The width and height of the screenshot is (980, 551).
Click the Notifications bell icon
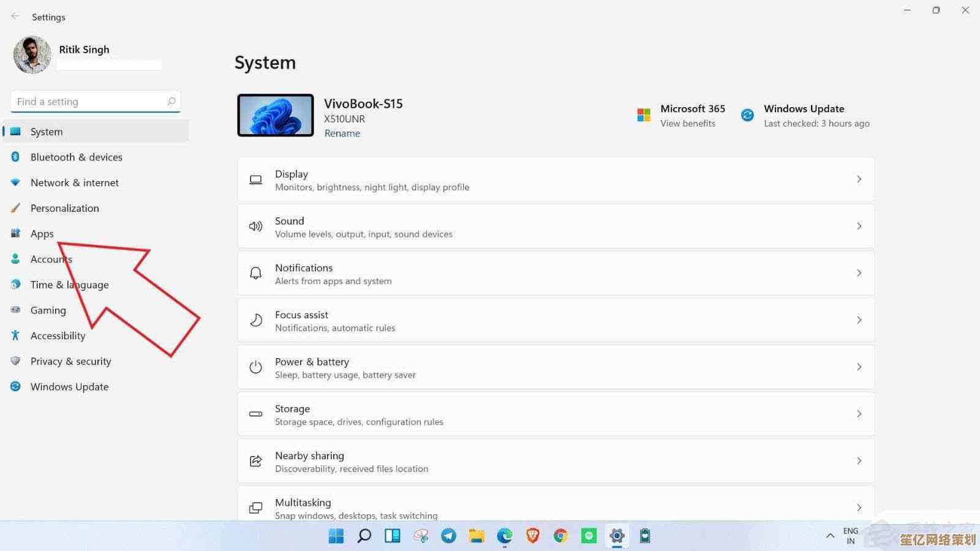point(255,274)
